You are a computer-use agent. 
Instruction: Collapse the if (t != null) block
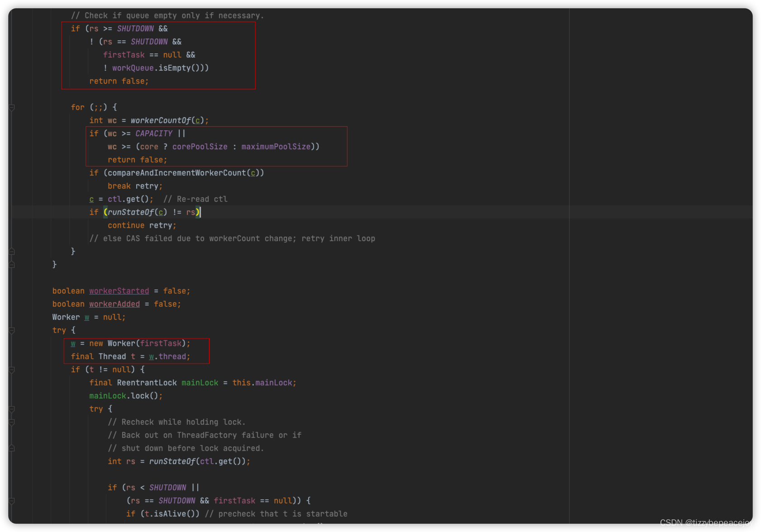[12, 370]
